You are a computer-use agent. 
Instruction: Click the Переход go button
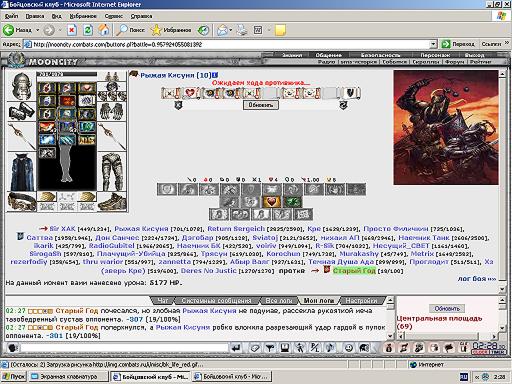[458, 44]
